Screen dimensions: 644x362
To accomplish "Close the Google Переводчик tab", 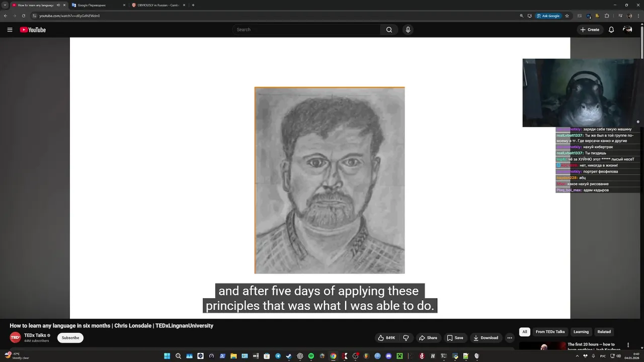I will tap(124, 5).
